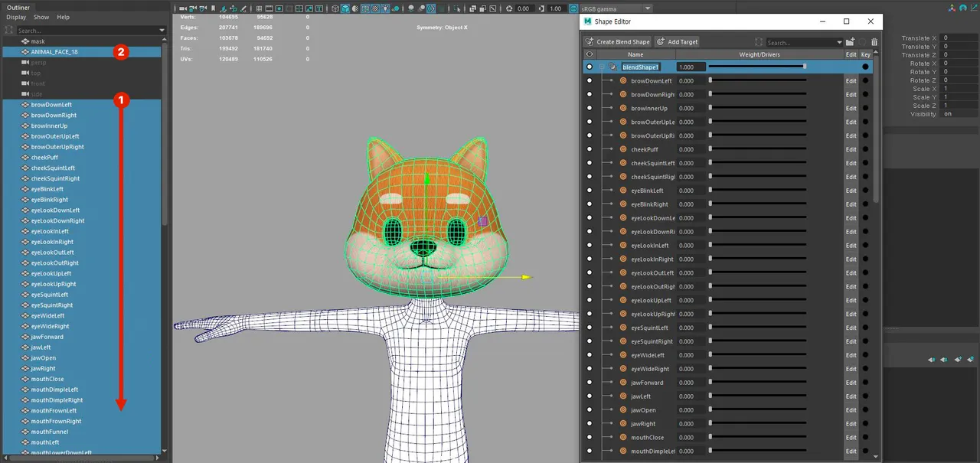
Task: Click the blendShape1 node icon in Shape Editor
Action: (612, 67)
